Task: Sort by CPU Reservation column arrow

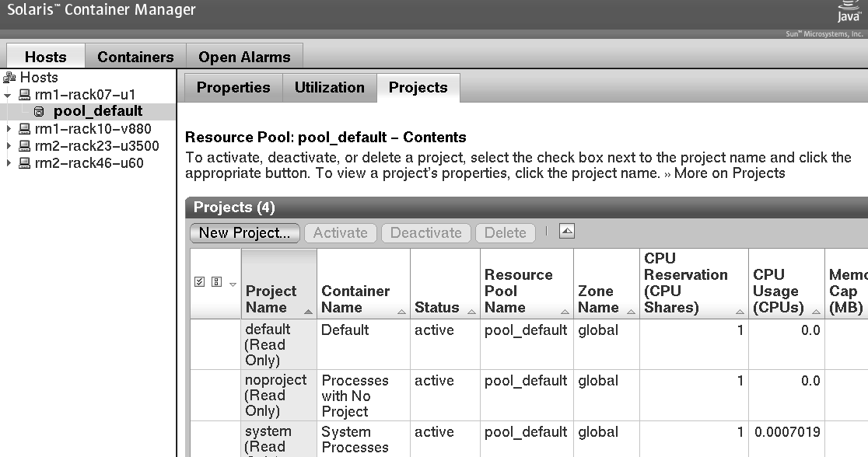Action: [740, 312]
